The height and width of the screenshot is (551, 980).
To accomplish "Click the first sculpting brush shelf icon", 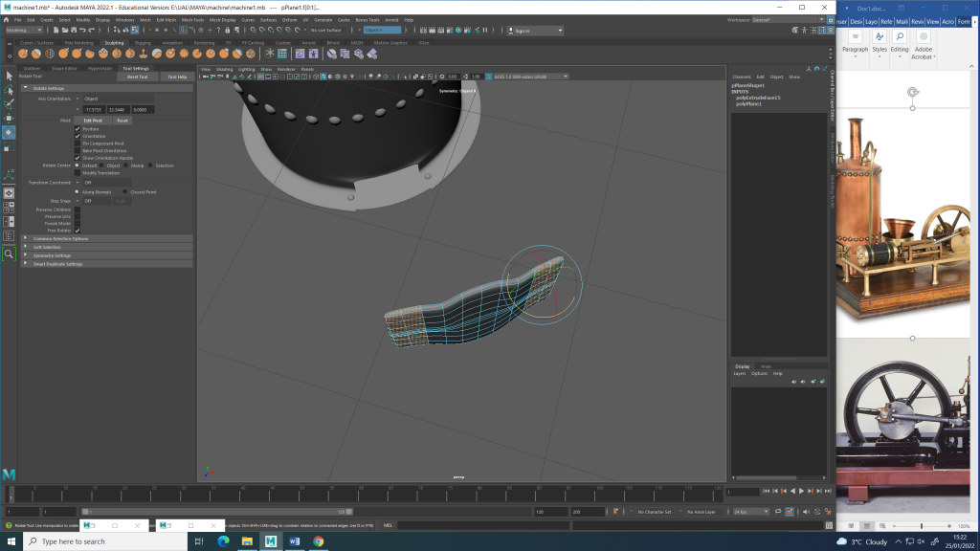I will click(x=24, y=54).
